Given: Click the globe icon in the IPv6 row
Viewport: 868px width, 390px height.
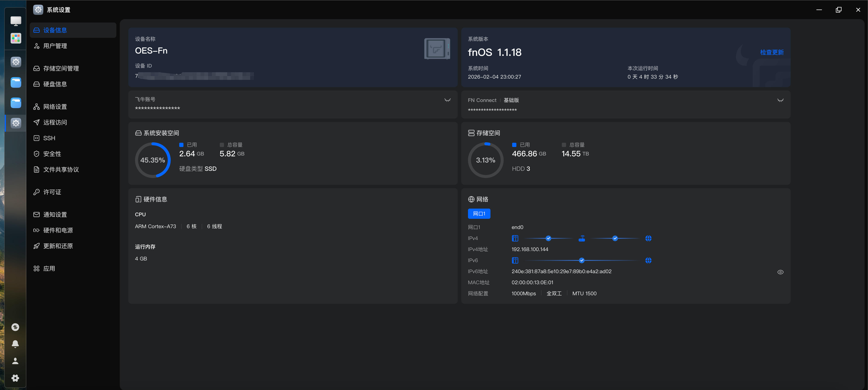Looking at the screenshot, I should pyautogui.click(x=648, y=261).
